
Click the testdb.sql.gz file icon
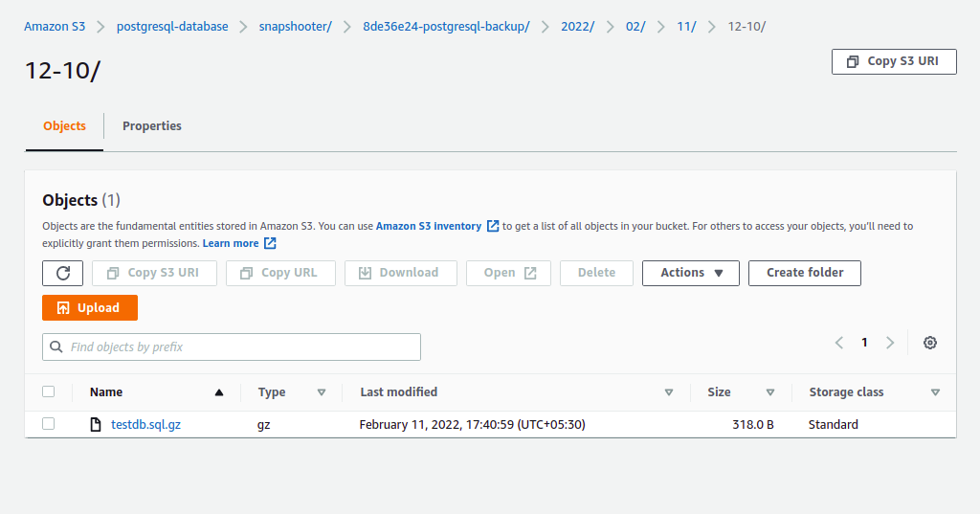click(96, 425)
